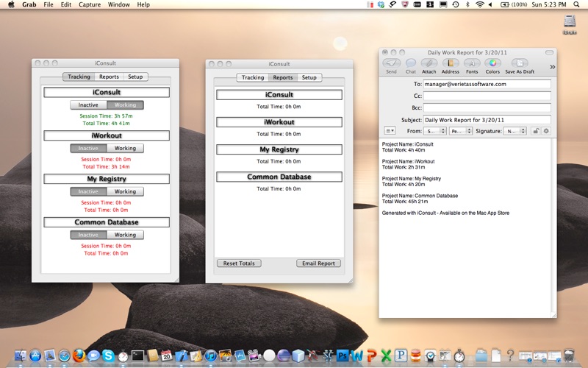Click the Reset Totals button
The width and height of the screenshot is (588, 368).
point(239,263)
